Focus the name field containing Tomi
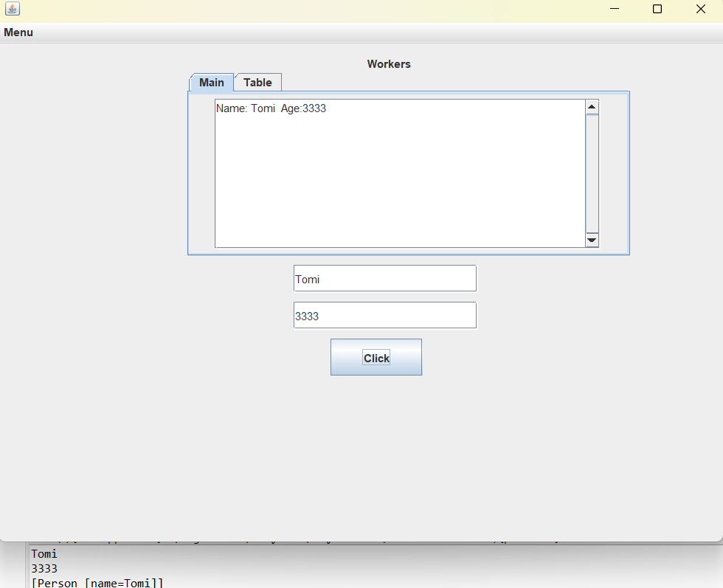Viewport: 723px width, 588px height. pos(385,278)
